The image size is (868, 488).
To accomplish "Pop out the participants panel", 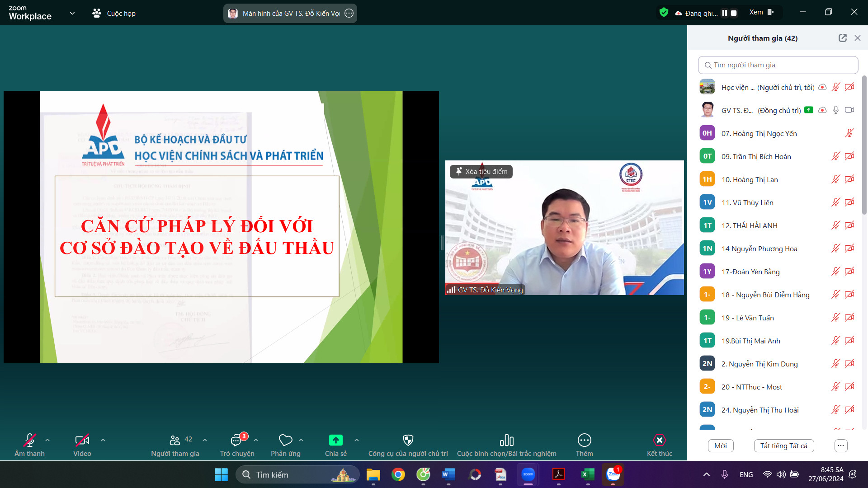I will (x=842, y=38).
